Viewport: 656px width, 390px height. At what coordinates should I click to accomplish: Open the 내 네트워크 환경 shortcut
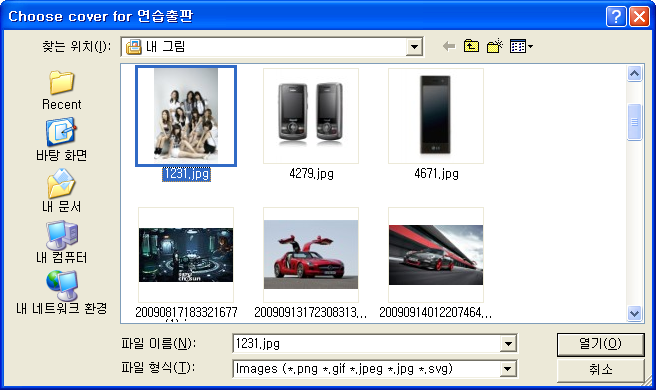(62, 293)
